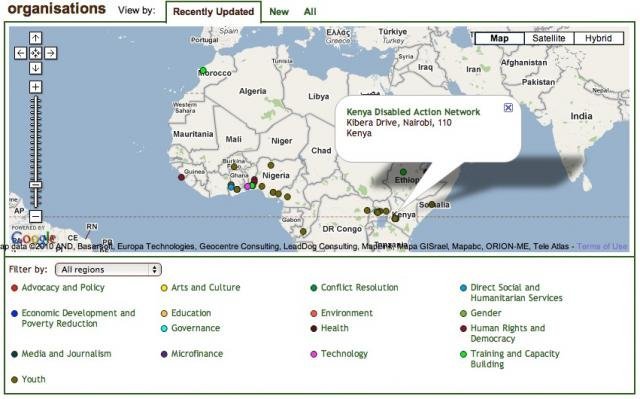Click the dark red marker near Guinea
The width and height of the screenshot is (640, 399).
182,177
